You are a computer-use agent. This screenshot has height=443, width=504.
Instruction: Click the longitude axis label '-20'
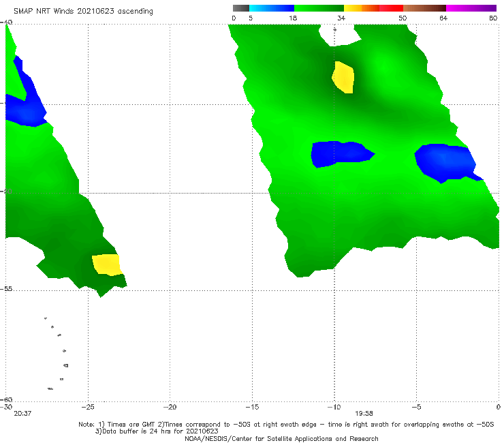tap(170, 407)
